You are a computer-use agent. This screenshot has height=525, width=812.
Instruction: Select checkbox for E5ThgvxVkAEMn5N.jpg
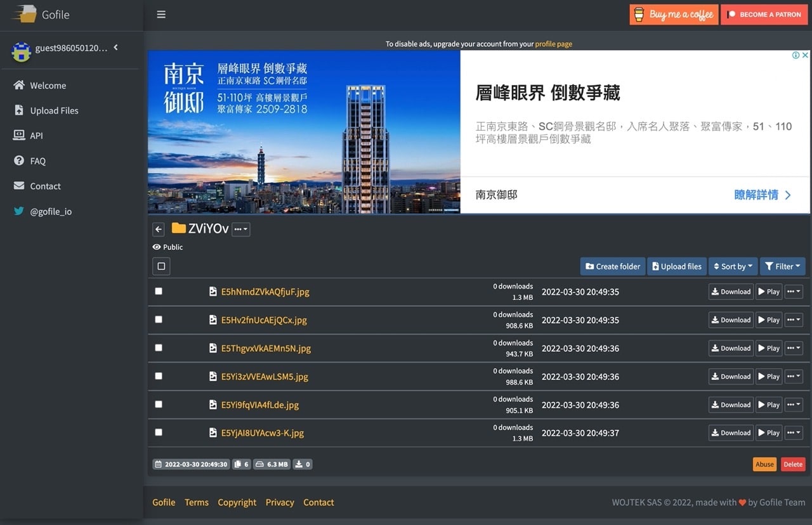tap(159, 347)
